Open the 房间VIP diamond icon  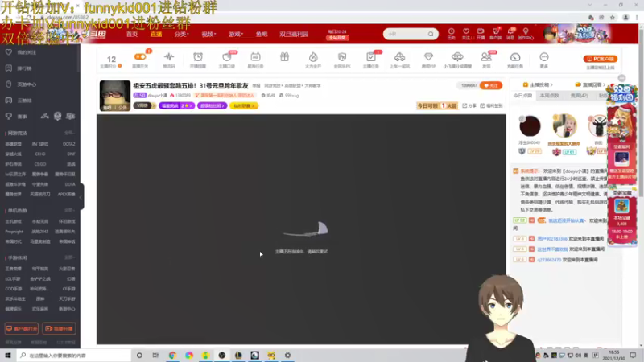click(428, 56)
